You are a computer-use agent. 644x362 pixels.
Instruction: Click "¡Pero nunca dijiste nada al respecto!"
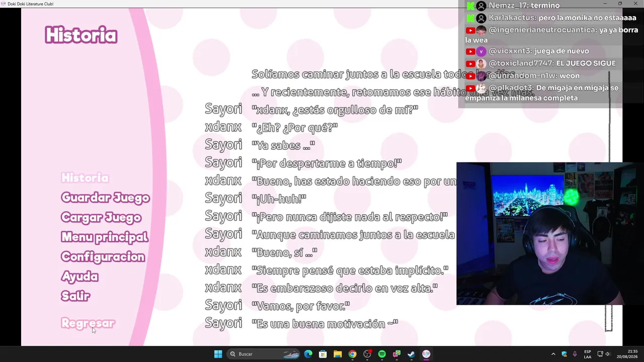coord(350,217)
